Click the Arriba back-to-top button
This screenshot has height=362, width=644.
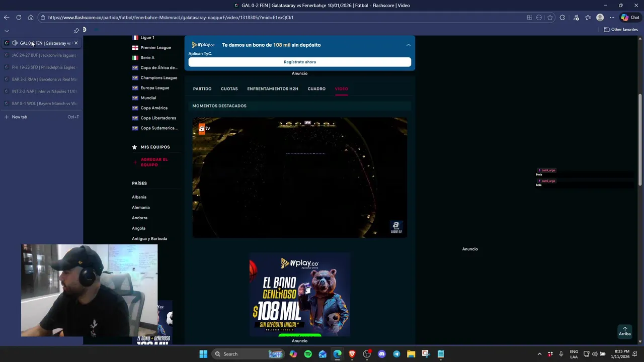click(625, 331)
